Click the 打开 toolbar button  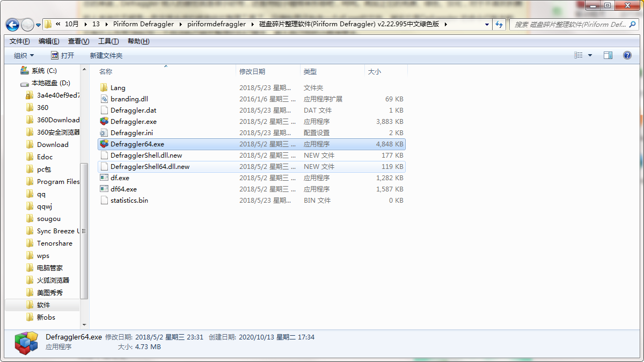pos(62,56)
